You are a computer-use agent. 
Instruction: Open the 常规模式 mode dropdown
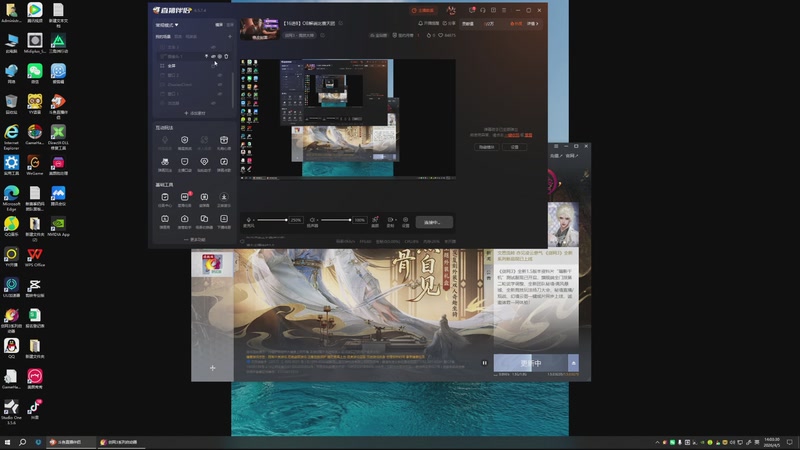tap(167, 24)
